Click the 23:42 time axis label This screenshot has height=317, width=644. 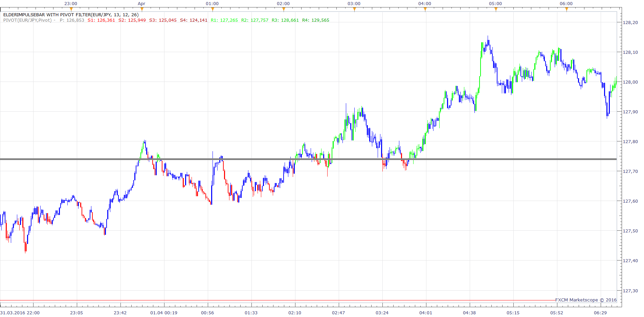(x=120, y=313)
